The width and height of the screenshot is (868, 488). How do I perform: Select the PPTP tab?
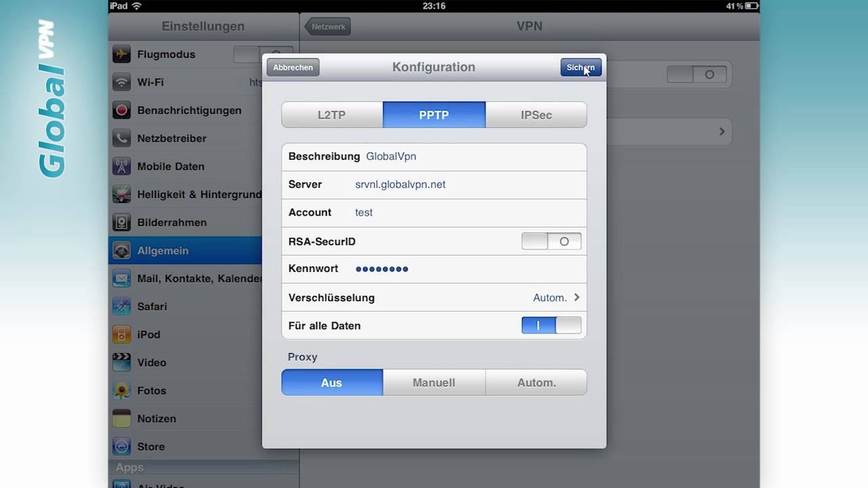[x=434, y=115]
